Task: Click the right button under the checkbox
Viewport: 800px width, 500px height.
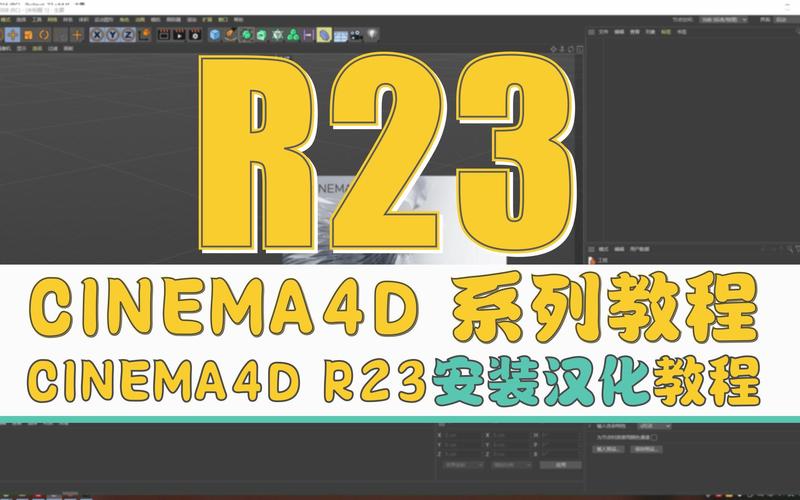Action: pyautogui.click(x=646, y=449)
